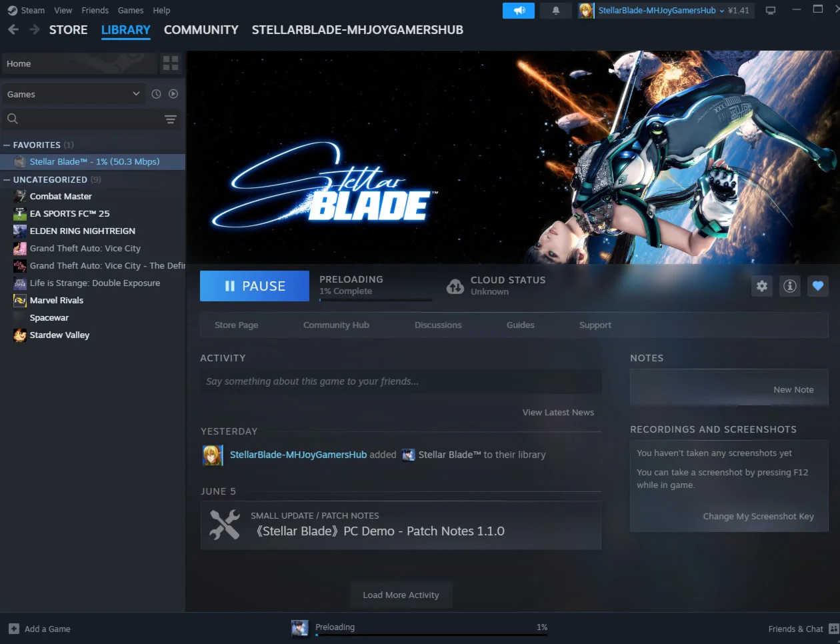Viewport: 840px width, 644px height.
Task: Open the library filter icon beside search
Action: (171, 119)
